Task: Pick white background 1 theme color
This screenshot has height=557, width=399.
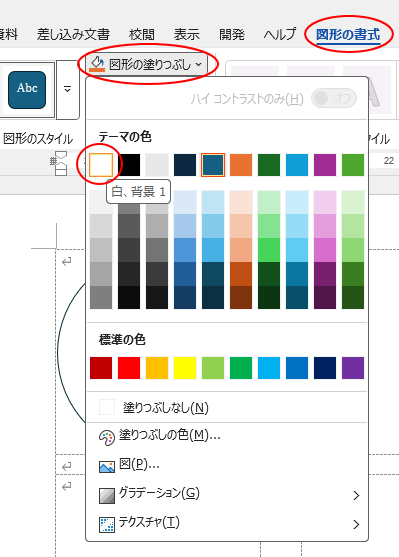Action: [101, 165]
